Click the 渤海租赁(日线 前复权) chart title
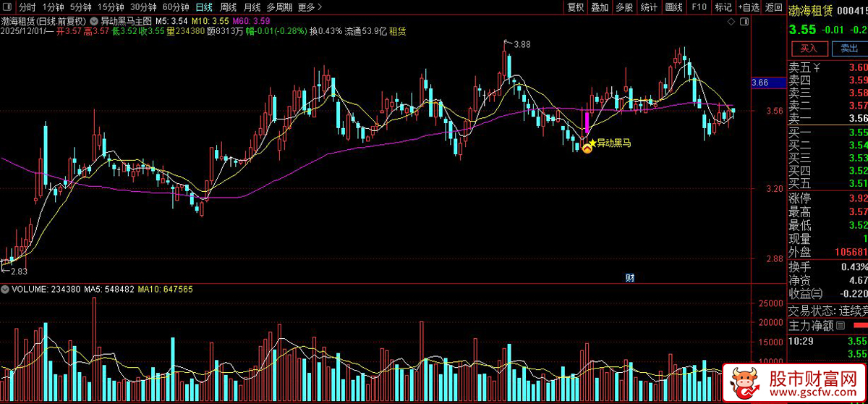 (43, 20)
